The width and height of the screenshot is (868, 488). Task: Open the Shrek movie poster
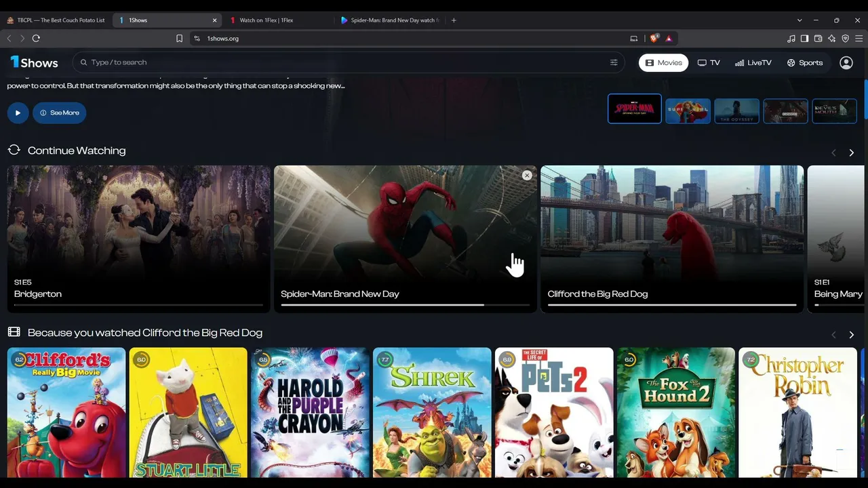pos(432,413)
